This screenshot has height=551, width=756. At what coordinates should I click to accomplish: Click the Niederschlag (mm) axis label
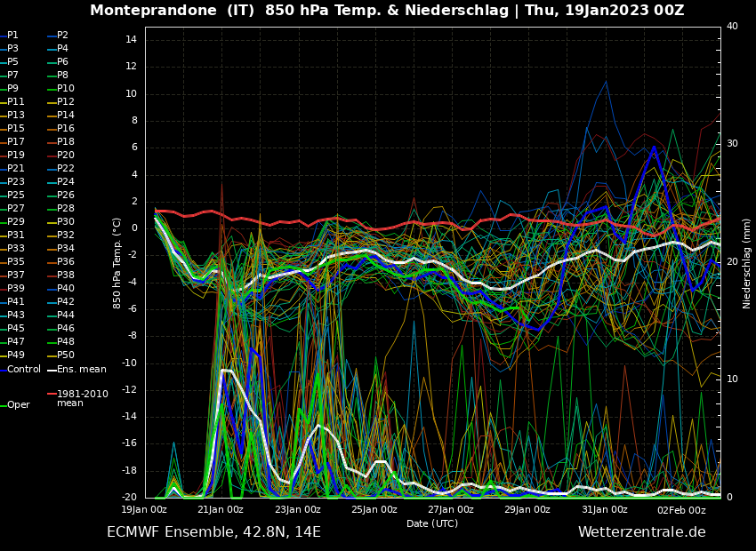pyautogui.click(x=747, y=263)
